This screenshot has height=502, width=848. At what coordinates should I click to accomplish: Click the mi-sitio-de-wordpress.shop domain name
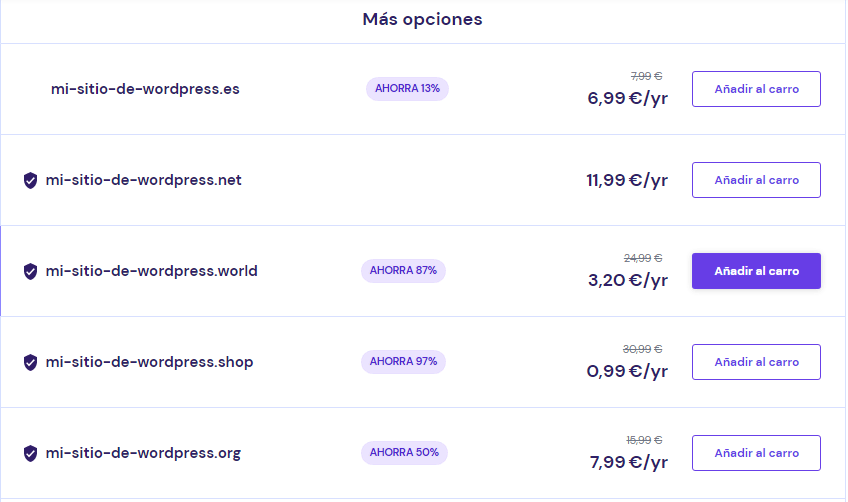tap(150, 362)
